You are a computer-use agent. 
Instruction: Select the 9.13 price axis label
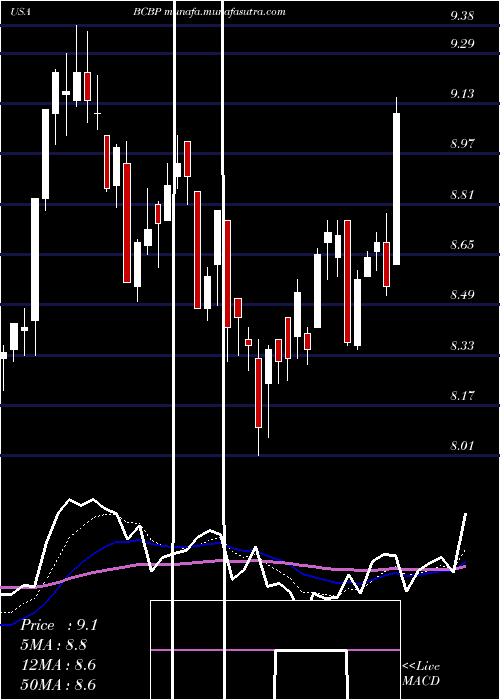pos(462,93)
